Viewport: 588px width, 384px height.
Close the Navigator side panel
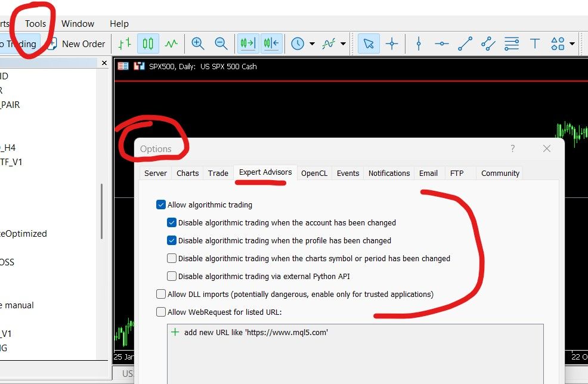104,63
